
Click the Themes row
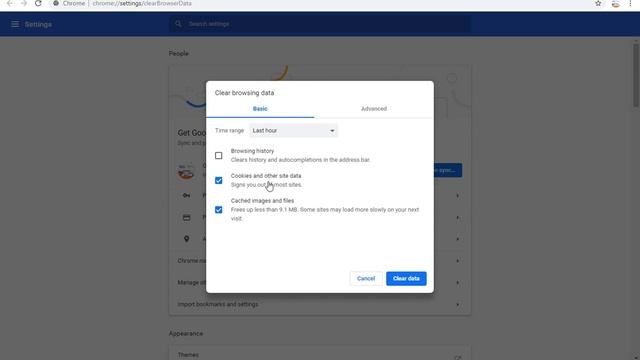[x=320, y=355]
